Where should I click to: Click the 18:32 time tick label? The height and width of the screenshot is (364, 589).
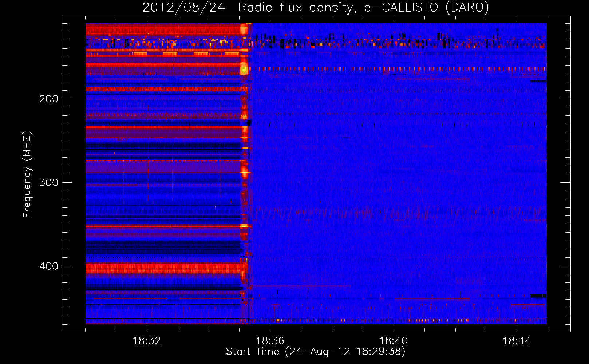[x=147, y=341]
